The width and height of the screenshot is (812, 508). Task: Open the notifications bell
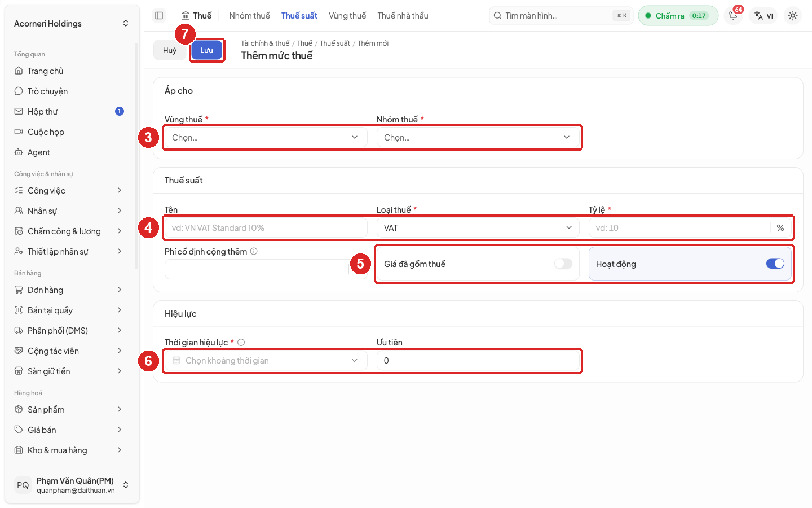tap(733, 16)
